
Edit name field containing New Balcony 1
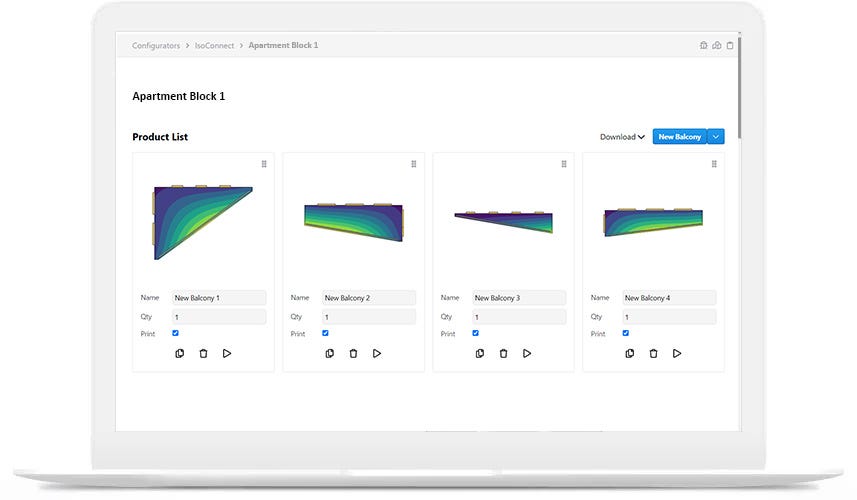coord(219,298)
